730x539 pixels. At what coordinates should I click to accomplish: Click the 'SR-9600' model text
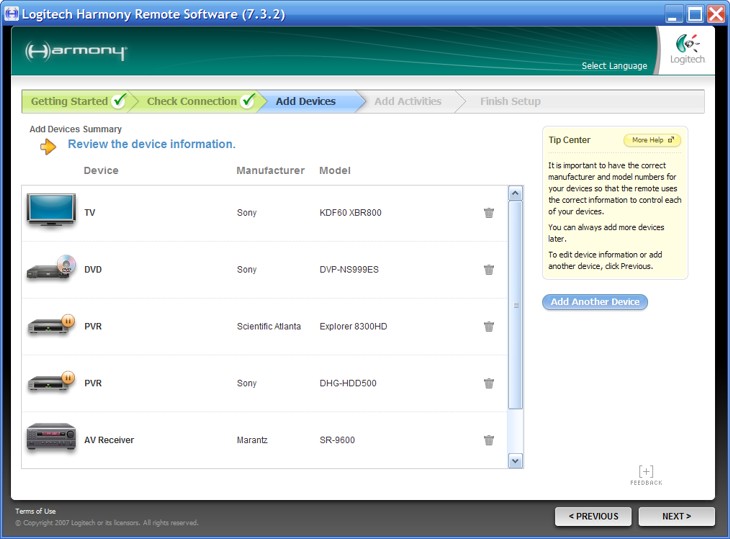click(337, 440)
